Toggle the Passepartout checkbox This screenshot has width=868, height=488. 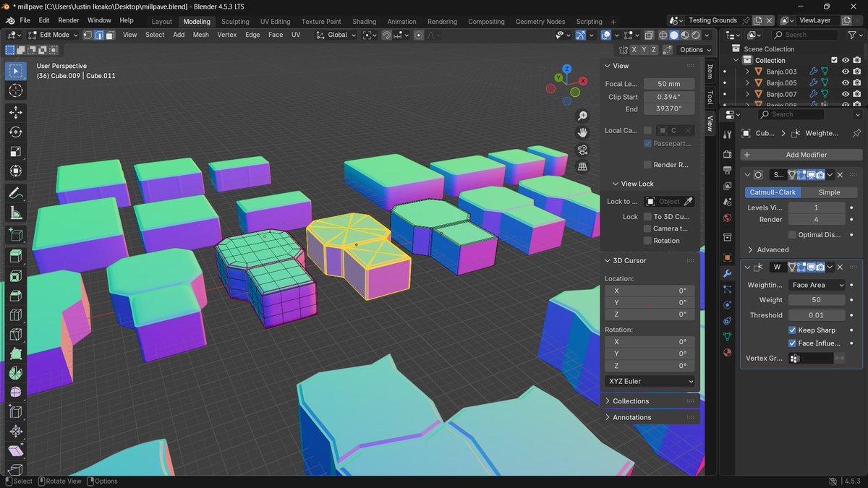(647, 144)
